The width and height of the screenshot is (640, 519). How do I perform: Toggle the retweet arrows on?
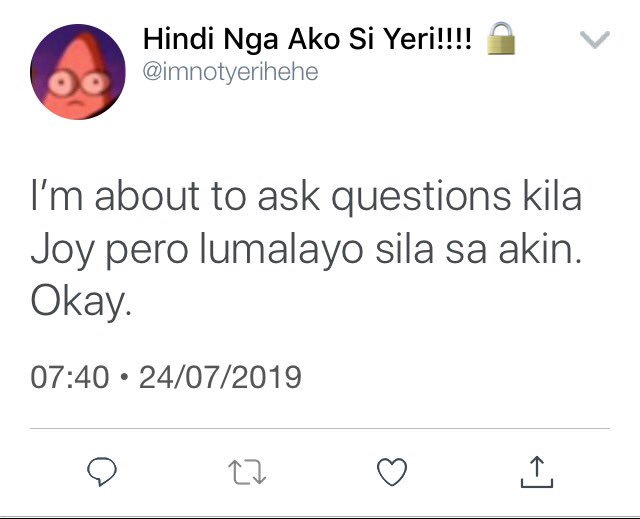[x=247, y=472]
